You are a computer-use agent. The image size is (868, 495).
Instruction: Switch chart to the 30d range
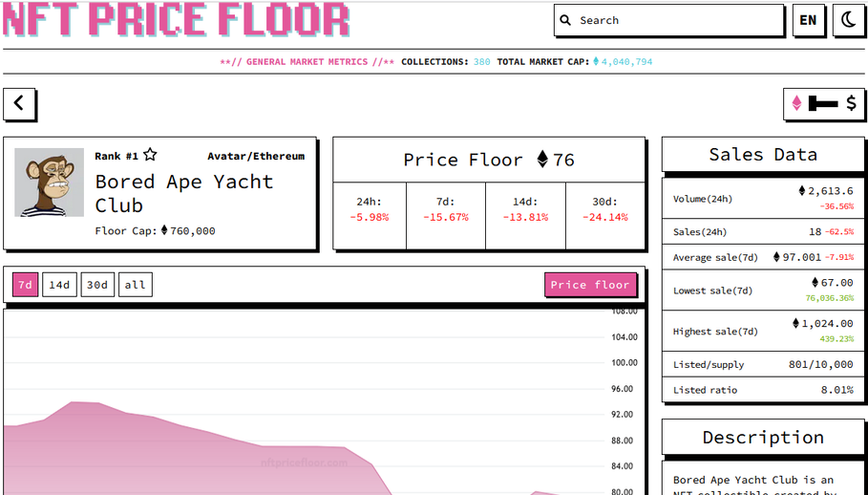[x=97, y=285]
